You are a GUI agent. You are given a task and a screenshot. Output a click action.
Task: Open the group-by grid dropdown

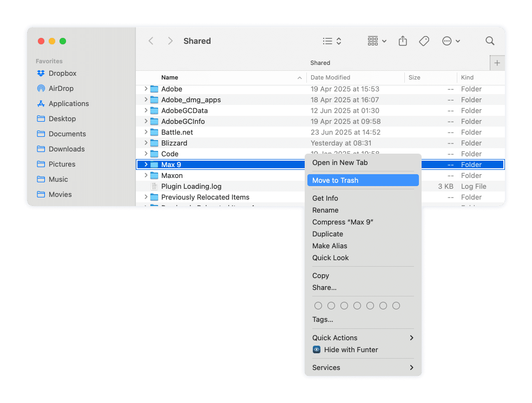[x=377, y=41]
